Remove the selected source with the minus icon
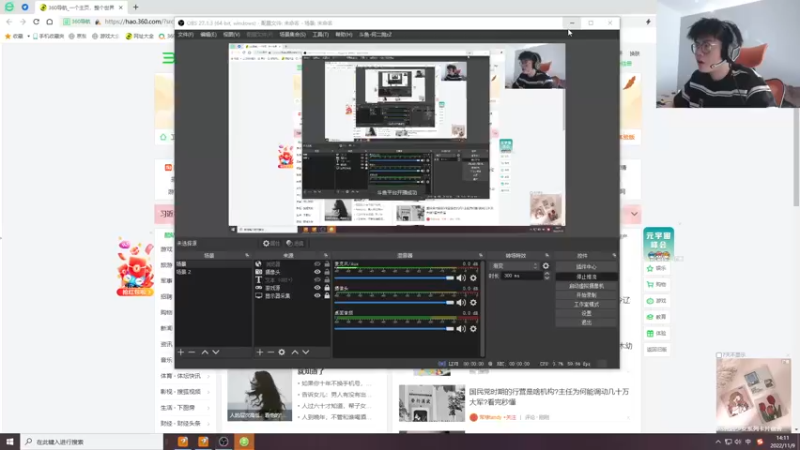Image resolution: width=800 pixels, height=450 pixels. tap(271, 352)
